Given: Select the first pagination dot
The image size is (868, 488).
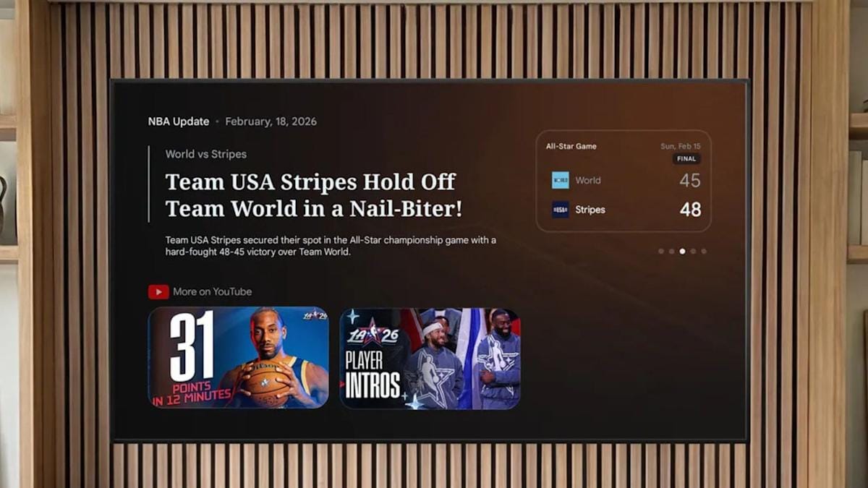Looking at the screenshot, I should [660, 251].
